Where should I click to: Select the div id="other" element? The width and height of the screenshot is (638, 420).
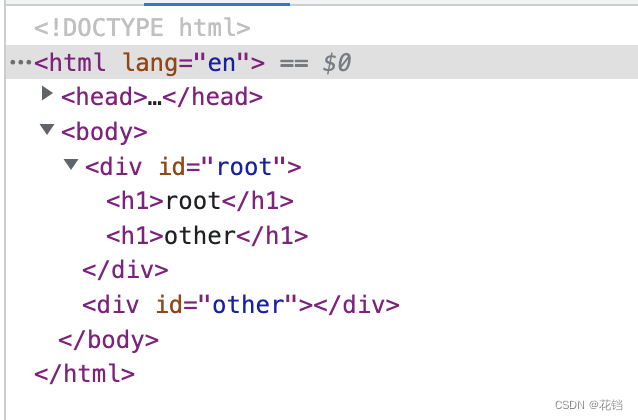(241, 305)
